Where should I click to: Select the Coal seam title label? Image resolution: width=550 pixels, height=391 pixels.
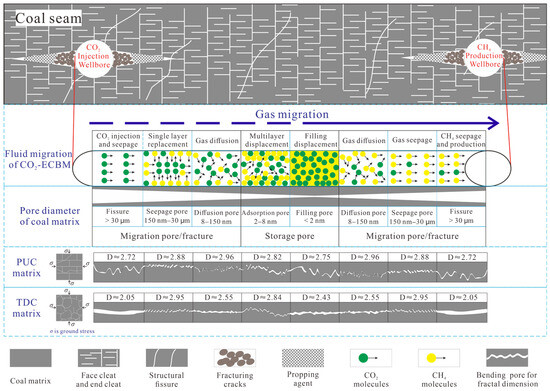pos(48,18)
